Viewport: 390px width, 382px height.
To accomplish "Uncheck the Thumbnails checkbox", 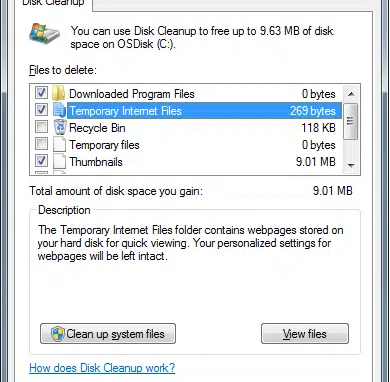I will pos(41,161).
